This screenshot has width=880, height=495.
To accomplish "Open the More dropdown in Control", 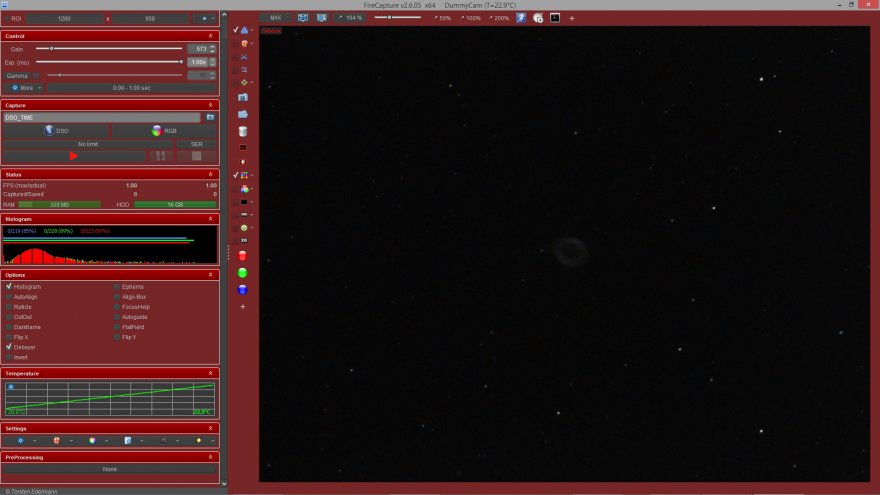I will (26, 87).
